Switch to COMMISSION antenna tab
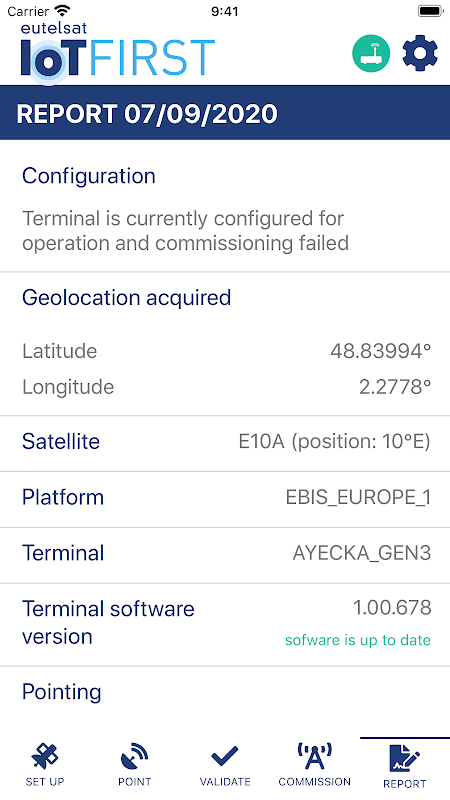The image size is (450, 800). (x=315, y=764)
